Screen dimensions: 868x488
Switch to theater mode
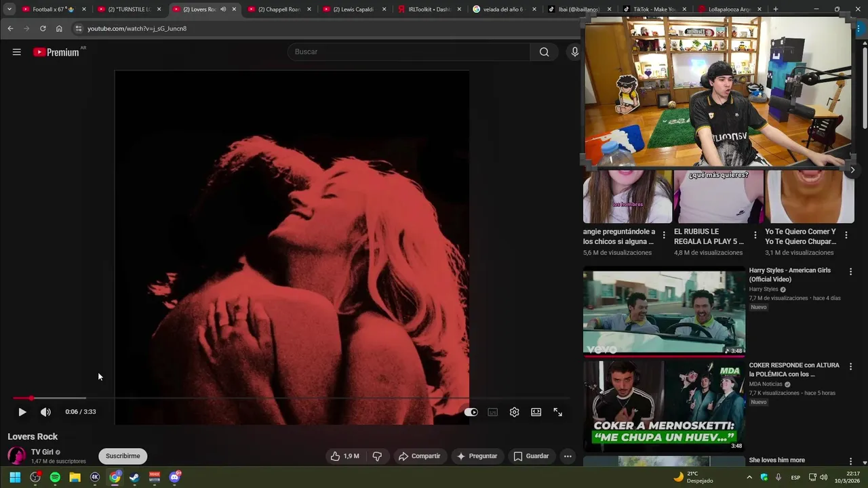coord(536,412)
